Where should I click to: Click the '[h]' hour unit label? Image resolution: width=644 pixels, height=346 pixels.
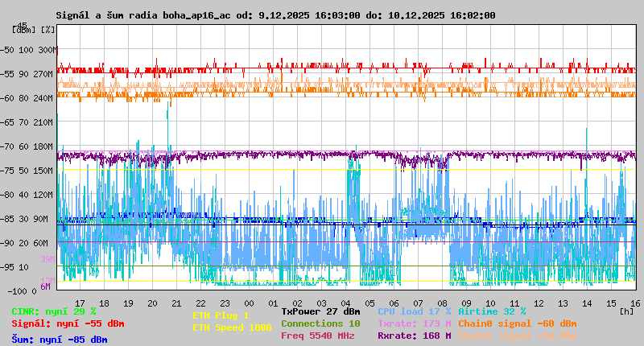[x=627, y=311]
